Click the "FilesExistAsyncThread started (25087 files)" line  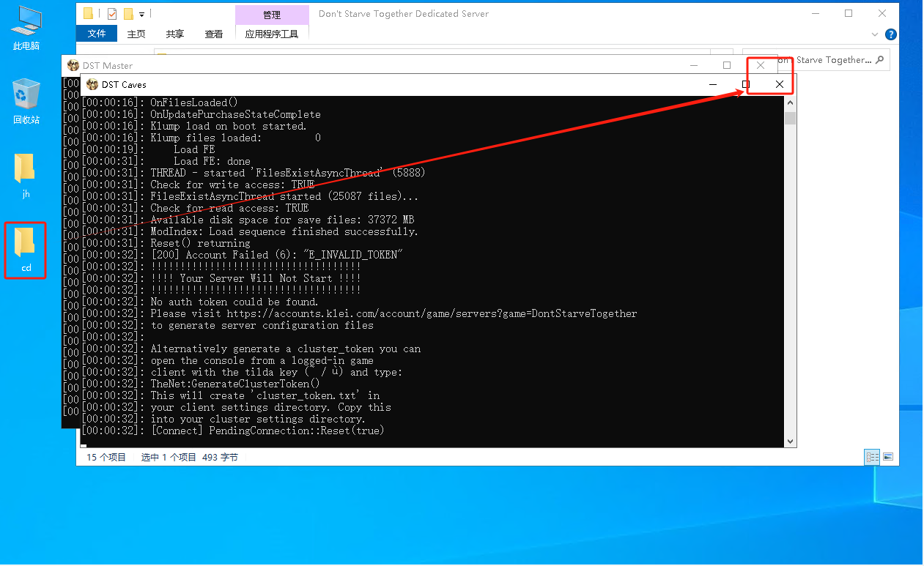point(250,196)
